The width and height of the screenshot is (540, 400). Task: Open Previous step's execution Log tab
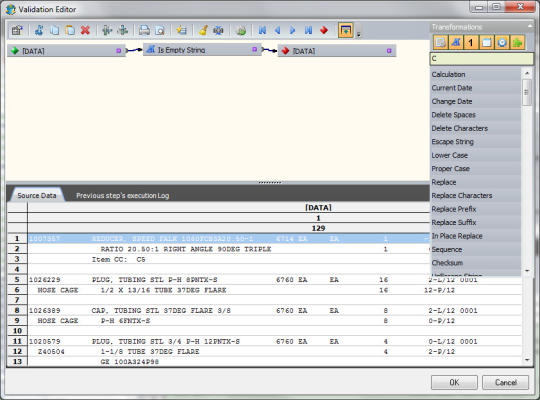coord(122,195)
